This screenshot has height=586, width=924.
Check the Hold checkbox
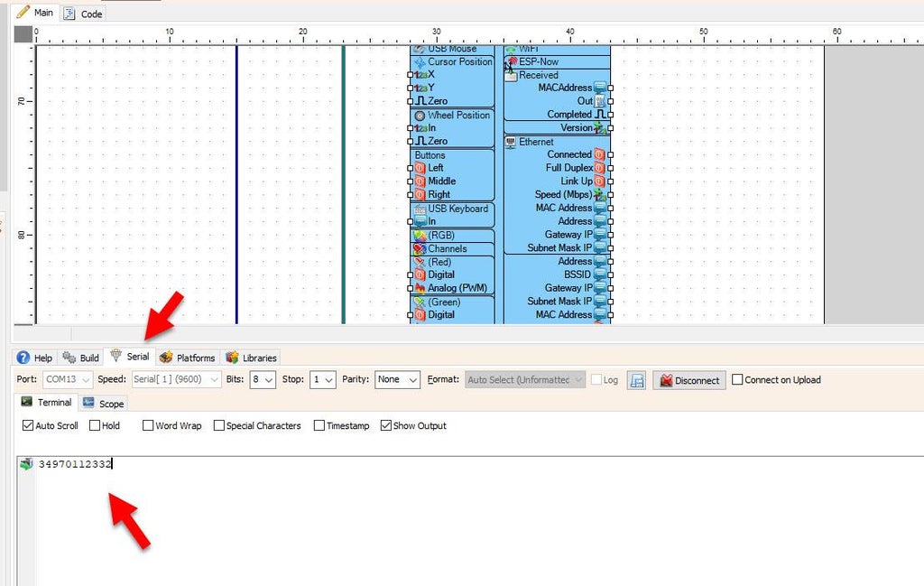coord(94,425)
